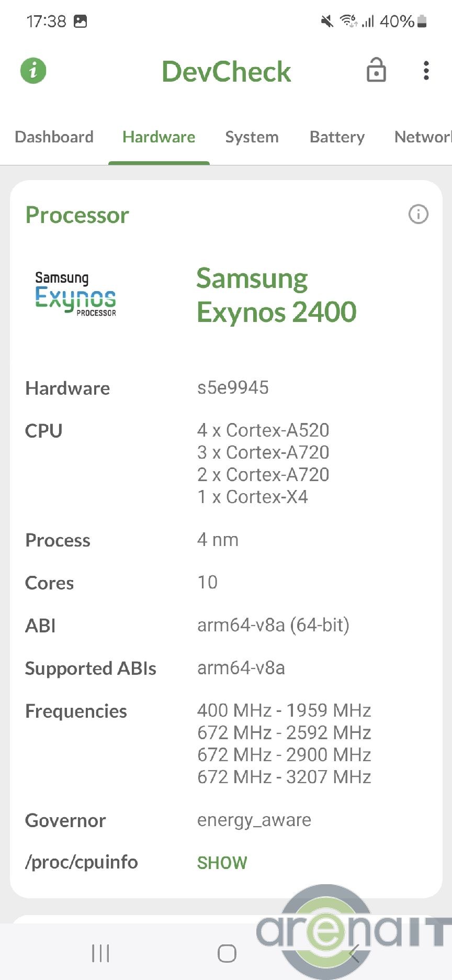Tap the energy_aware governor value

point(254,820)
